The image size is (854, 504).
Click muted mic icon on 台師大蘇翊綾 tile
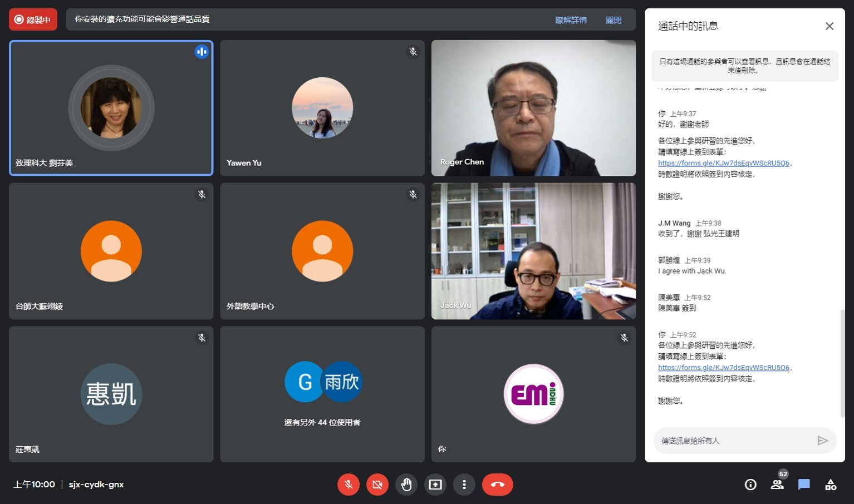[x=202, y=195]
